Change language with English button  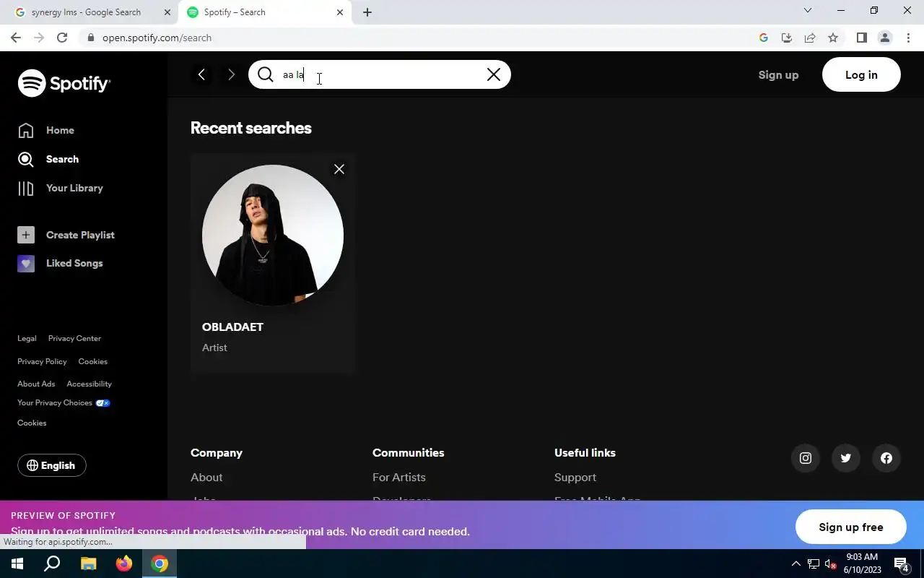tap(51, 465)
